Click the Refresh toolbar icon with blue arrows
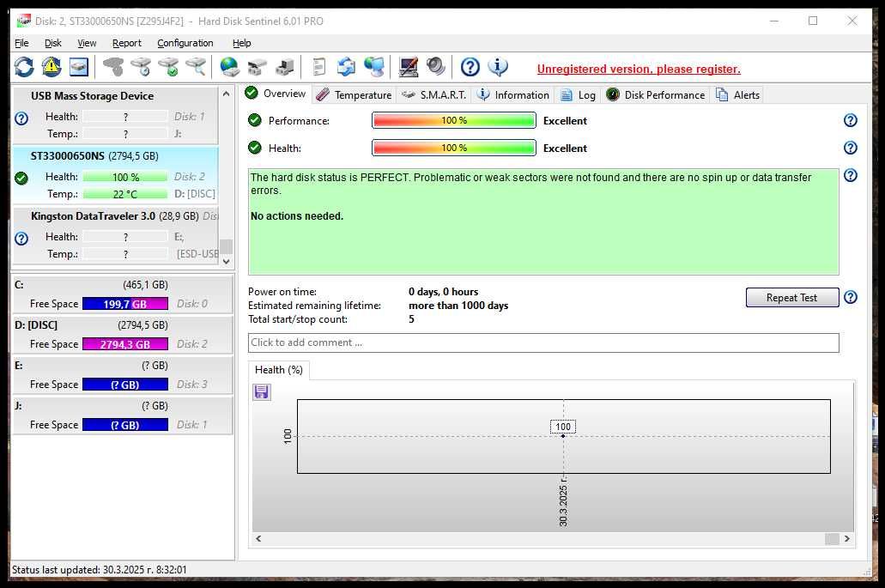Image resolution: width=885 pixels, height=588 pixels. click(x=24, y=67)
